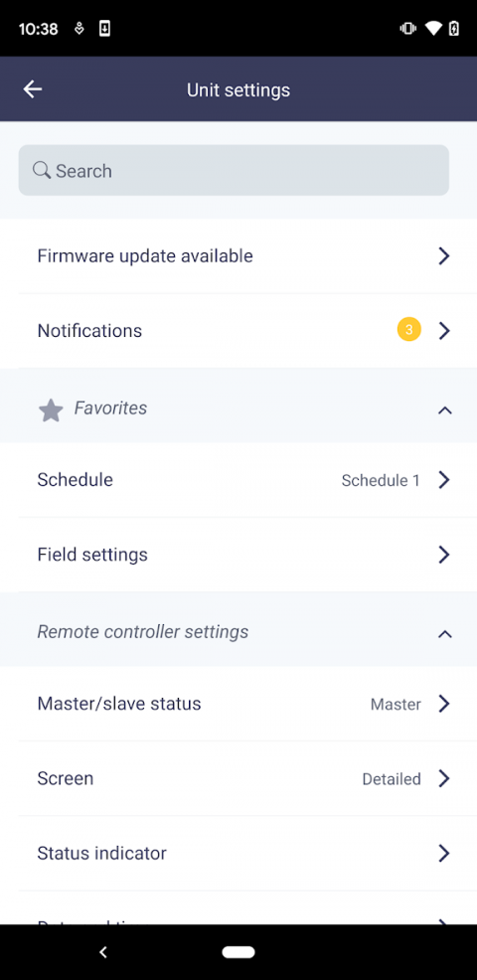Collapse the Favorites section

444,410
